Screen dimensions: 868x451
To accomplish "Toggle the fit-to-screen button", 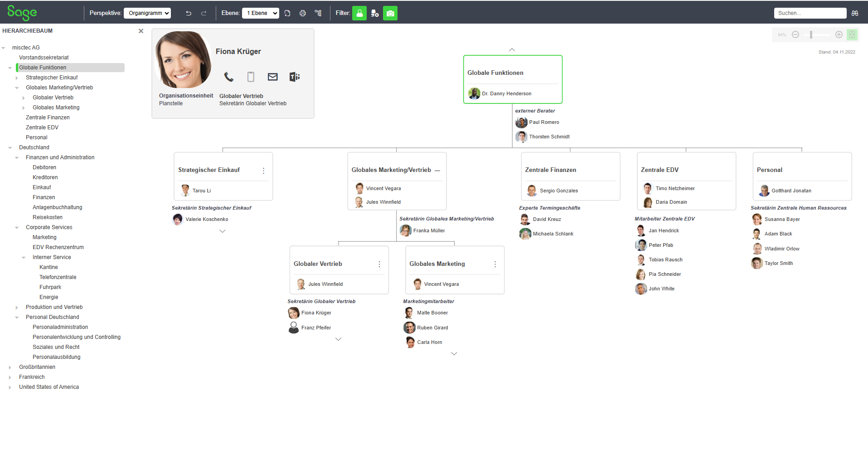I will click(852, 34).
